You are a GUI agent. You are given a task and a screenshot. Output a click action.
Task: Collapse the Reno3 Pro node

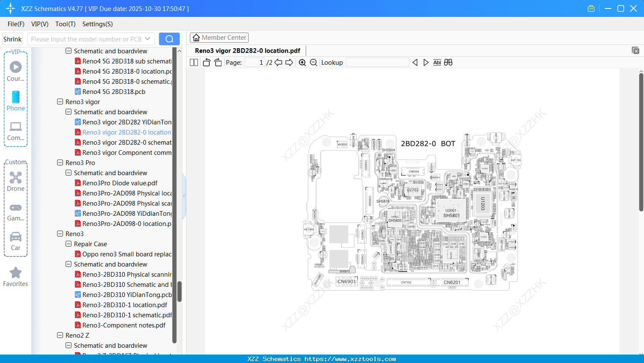(x=60, y=163)
